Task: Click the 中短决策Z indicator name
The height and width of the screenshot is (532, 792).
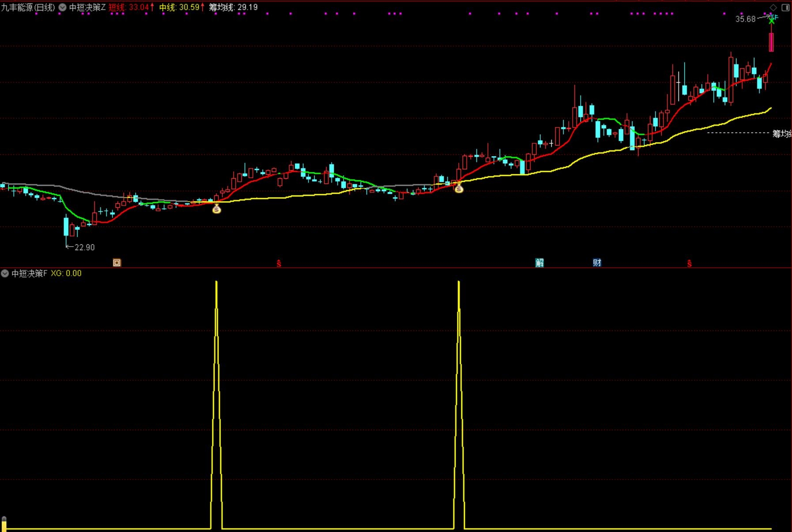Action: [x=87, y=7]
